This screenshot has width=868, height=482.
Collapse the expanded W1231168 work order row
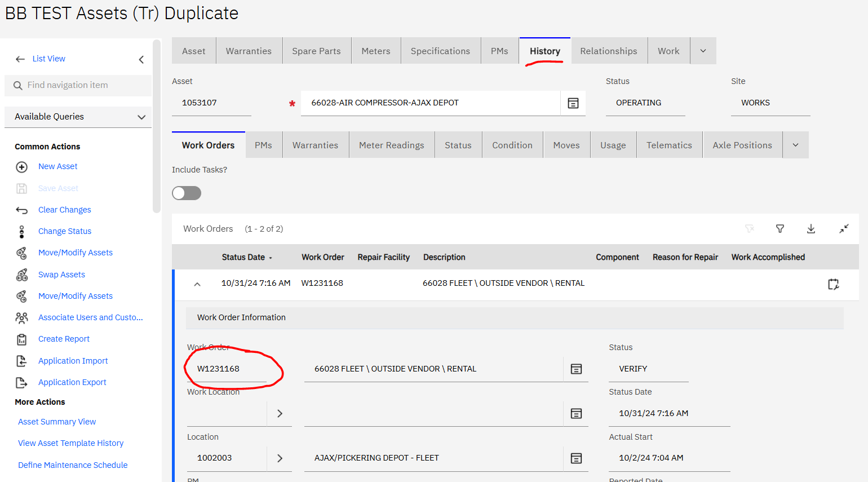tap(197, 284)
